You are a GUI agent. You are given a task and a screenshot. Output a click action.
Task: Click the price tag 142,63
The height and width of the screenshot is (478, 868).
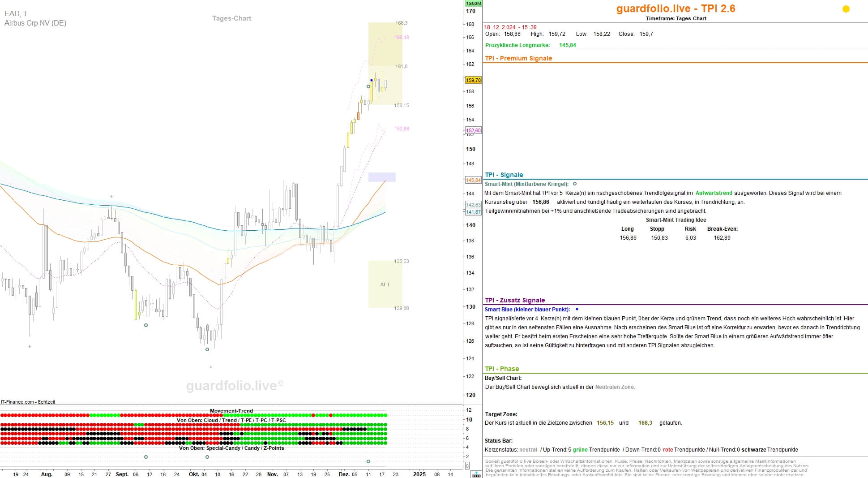click(473, 205)
